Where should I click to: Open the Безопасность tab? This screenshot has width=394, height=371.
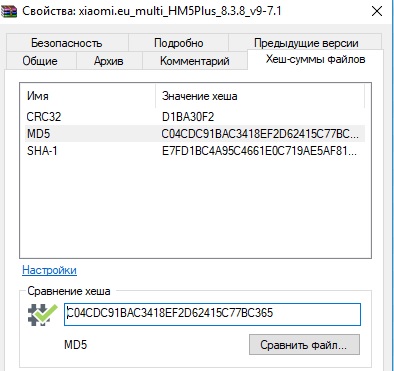(x=67, y=43)
